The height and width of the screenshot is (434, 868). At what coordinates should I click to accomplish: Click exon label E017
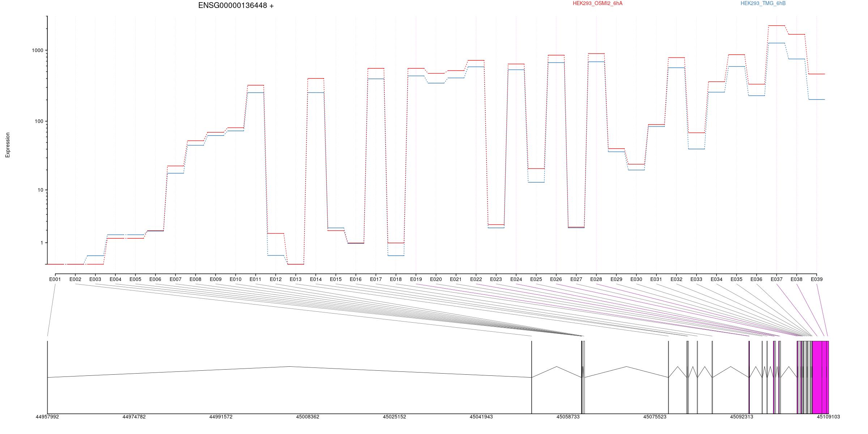point(376,279)
